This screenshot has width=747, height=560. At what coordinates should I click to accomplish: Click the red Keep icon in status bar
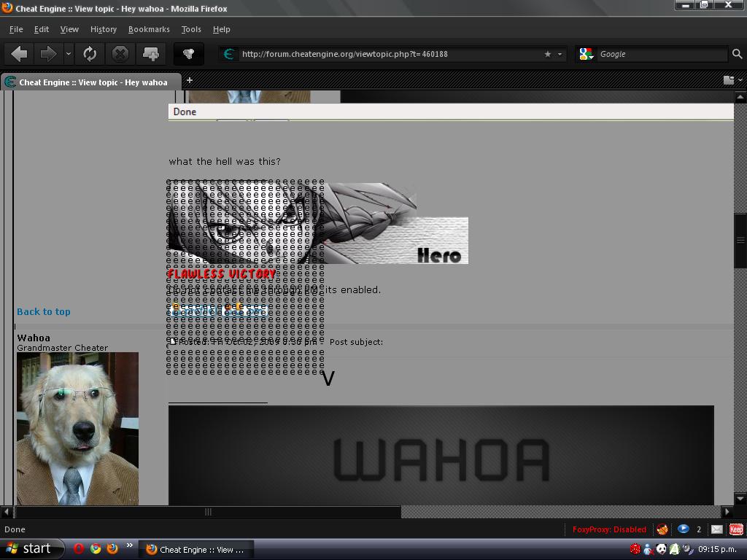point(736,529)
